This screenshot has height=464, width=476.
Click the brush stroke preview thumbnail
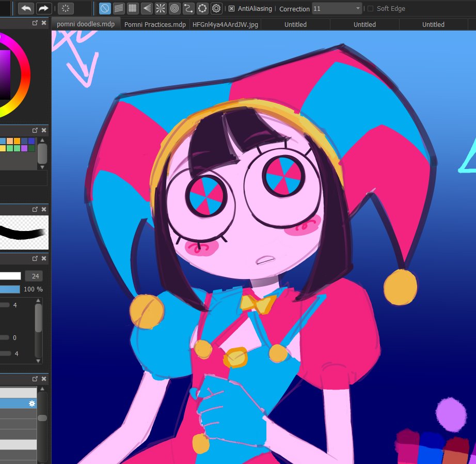coord(24,233)
